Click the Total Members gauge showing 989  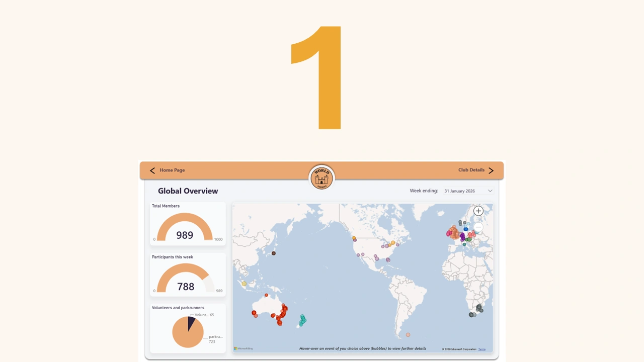pyautogui.click(x=185, y=229)
